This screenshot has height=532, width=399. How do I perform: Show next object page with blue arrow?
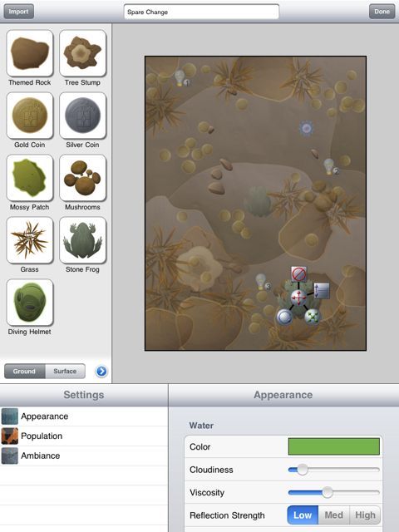(x=101, y=372)
